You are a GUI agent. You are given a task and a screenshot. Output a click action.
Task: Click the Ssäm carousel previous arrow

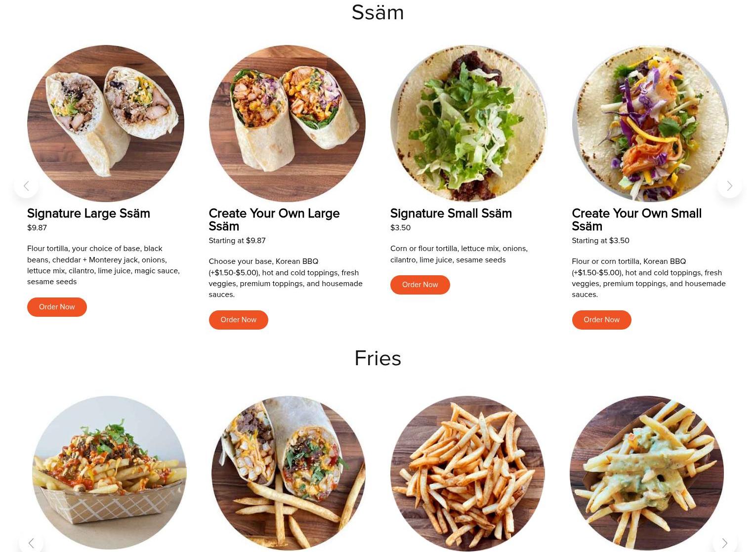pyautogui.click(x=26, y=186)
